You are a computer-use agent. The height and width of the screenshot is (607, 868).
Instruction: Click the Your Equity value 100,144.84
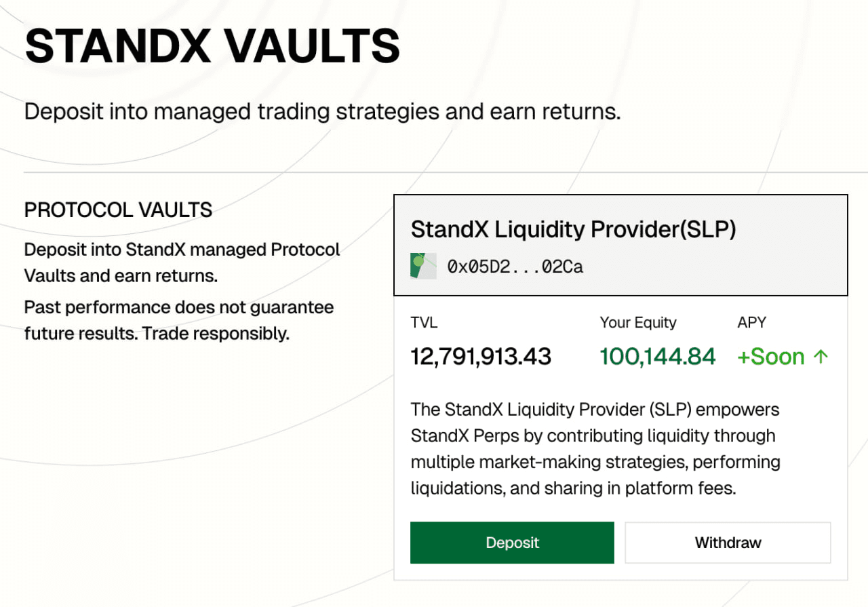pyautogui.click(x=657, y=357)
